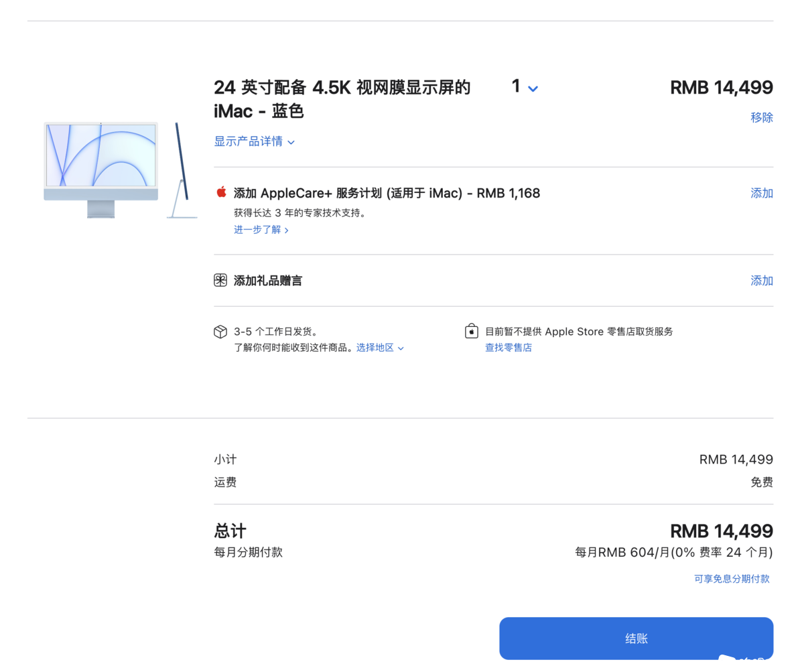Click the red Apple logo beside AppleCare+
This screenshot has height=672, width=804.
pyautogui.click(x=221, y=192)
